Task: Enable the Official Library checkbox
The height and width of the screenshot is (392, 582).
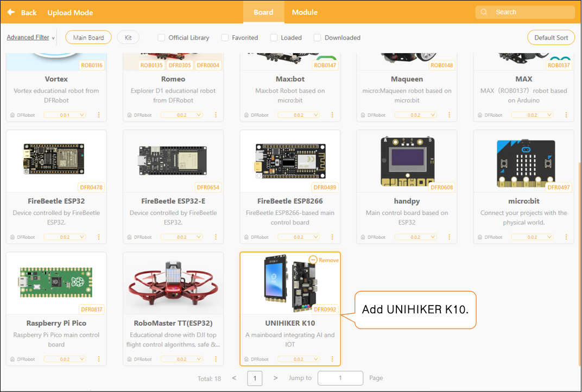Action: point(161,37)
